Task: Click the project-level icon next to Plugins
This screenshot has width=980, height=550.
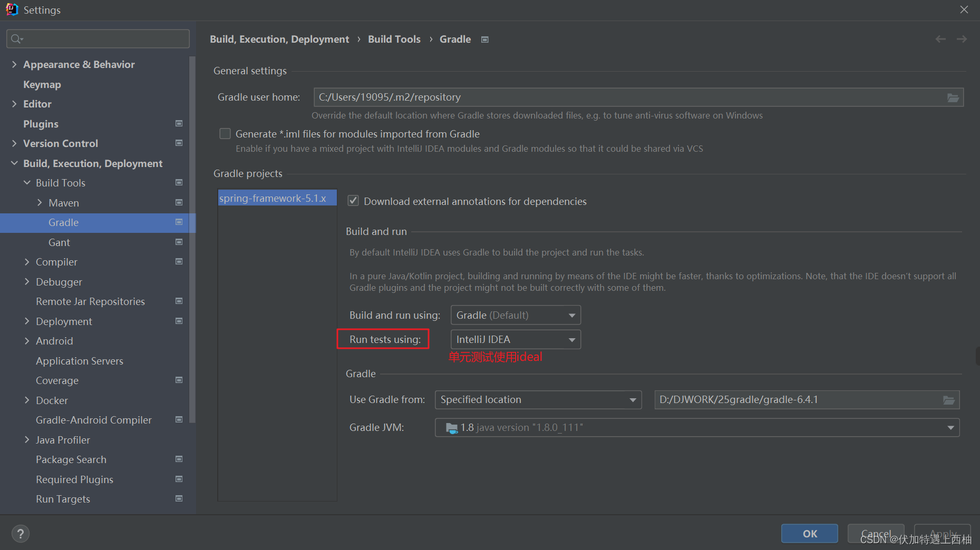Action: coord(179,123)
